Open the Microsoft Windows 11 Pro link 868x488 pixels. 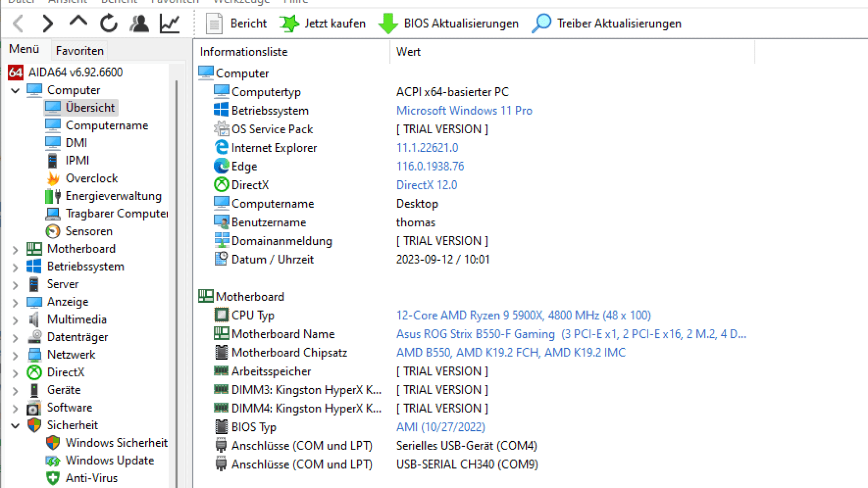pos(464,111)
